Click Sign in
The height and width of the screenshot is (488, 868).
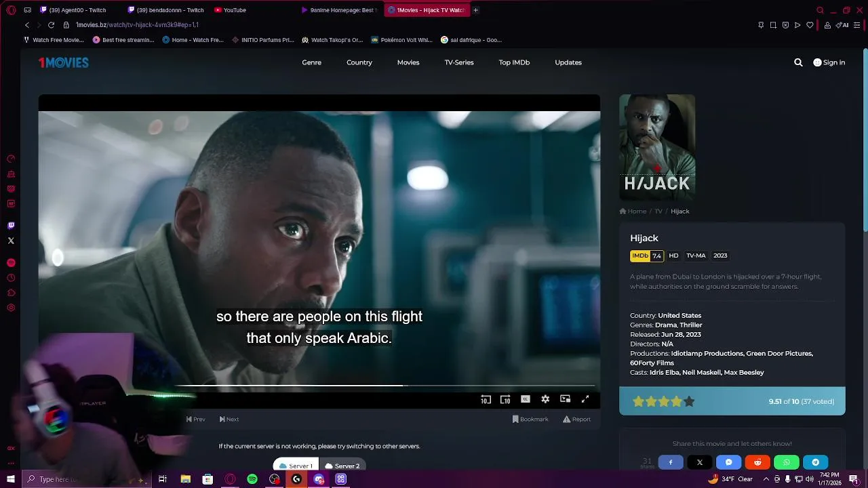[829, 62]
